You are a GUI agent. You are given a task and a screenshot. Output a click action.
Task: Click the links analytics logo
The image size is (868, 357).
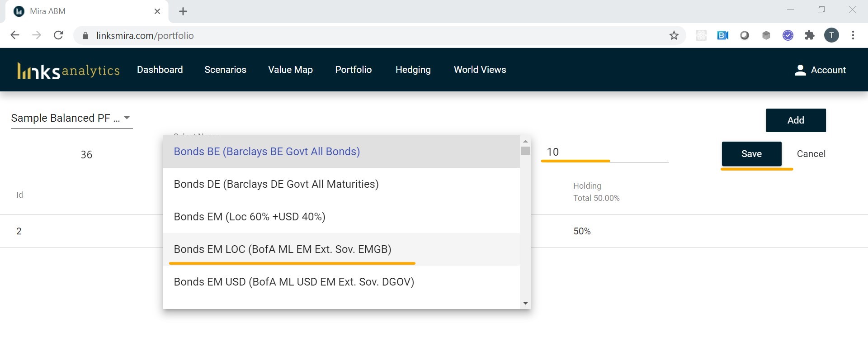(x=68, y=70)
